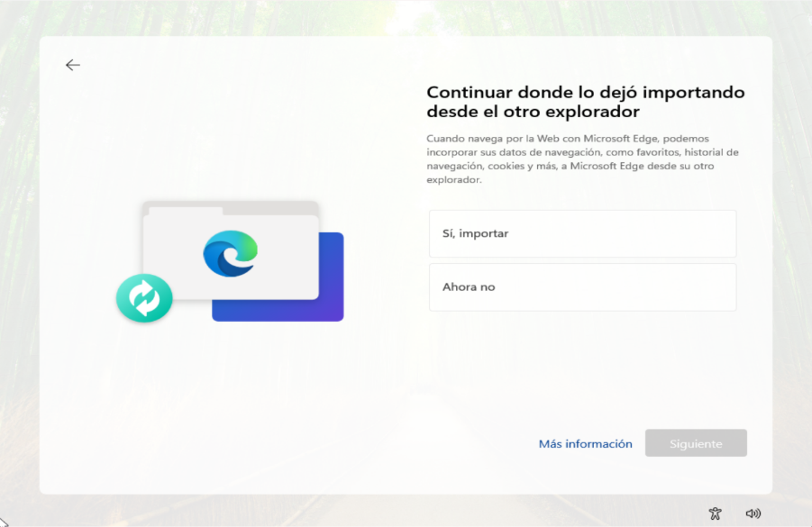Click the volume speaker icon
This screenshot has width=812, height=527.
pos(753,513)
